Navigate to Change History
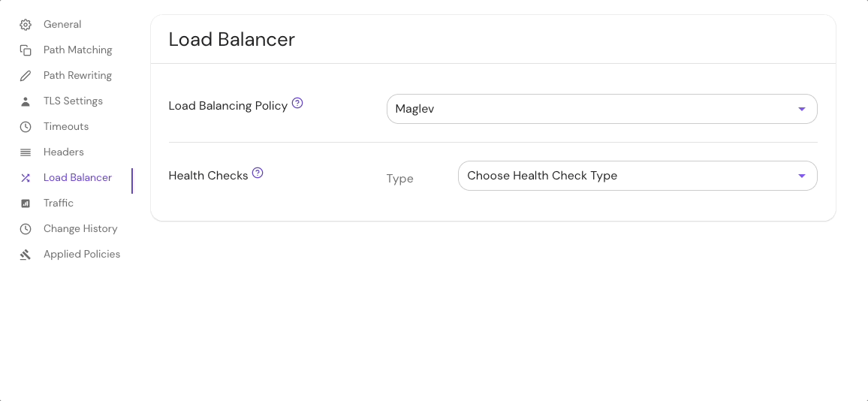The image size is (868, 401). (80, 229)
